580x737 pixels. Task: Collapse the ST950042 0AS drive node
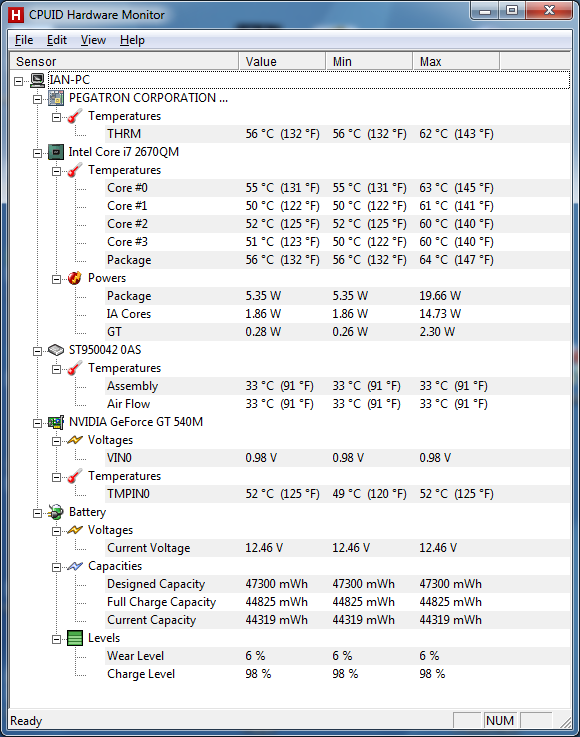(x=37, y=351)
